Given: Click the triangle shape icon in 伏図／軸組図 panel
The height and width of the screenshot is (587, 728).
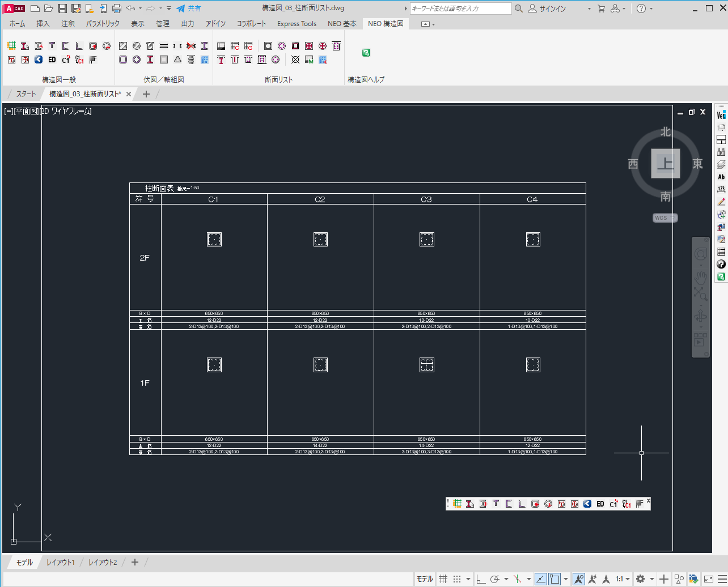Looking at the screenshot, I should coord(177,59).
